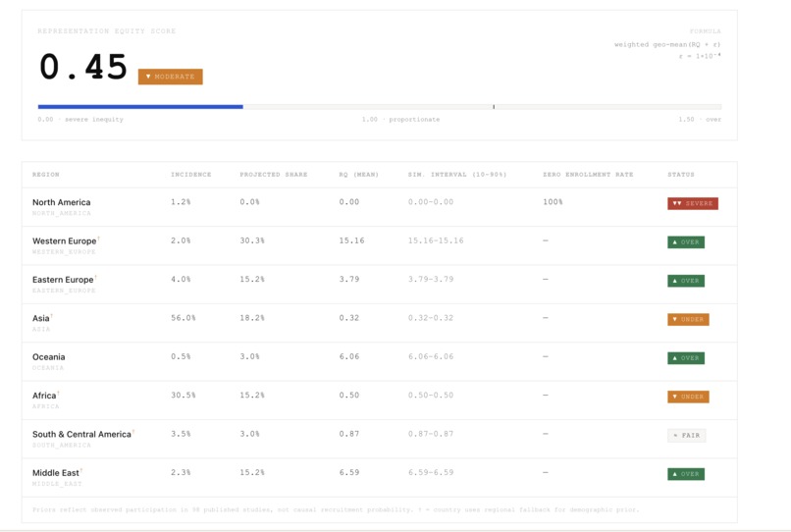
Task: Click Eastern Europe's 15.2% projected share
Action: pos(252,279)
